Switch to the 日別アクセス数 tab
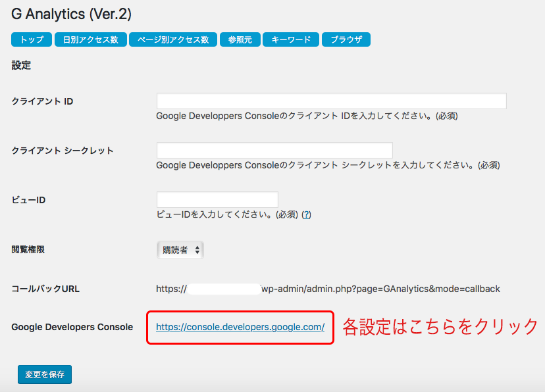The height and width of the screenshot is (392, 545). 90,39
